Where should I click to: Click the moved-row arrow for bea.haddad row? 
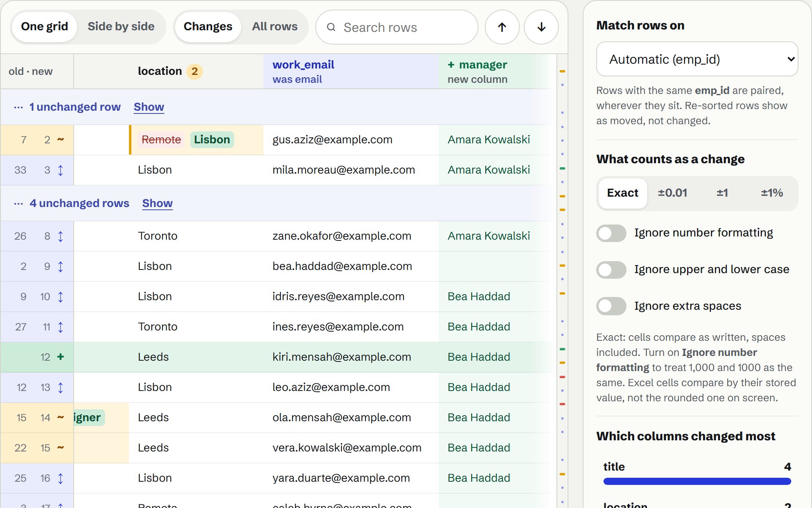(61, 266)
